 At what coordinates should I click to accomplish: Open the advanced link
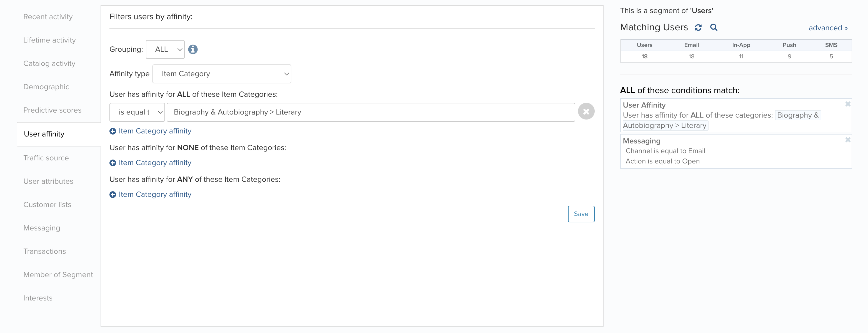828,28
